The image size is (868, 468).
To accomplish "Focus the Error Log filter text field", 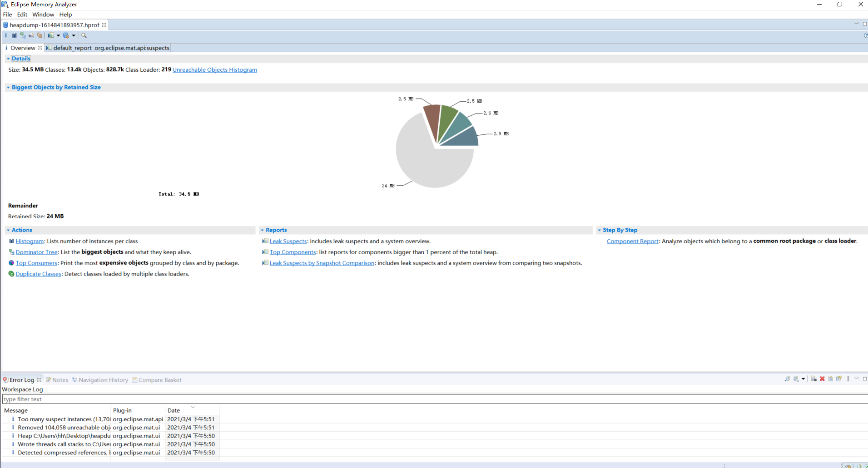I will (x=435, y=399).
